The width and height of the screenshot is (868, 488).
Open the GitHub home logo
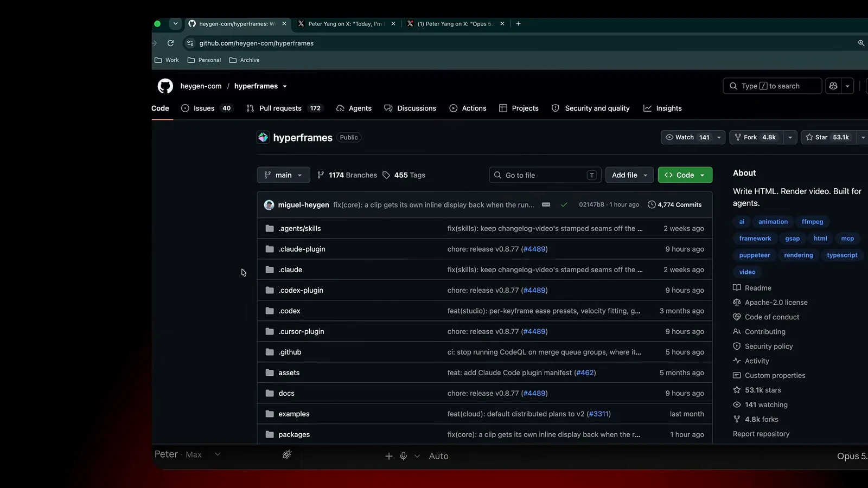coord(165,86)
